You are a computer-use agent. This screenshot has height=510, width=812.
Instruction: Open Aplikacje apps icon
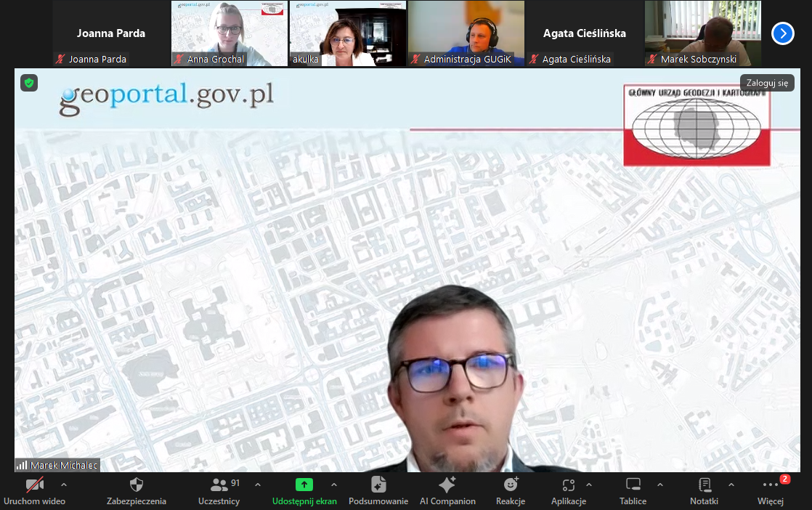(x=569, y=485)
